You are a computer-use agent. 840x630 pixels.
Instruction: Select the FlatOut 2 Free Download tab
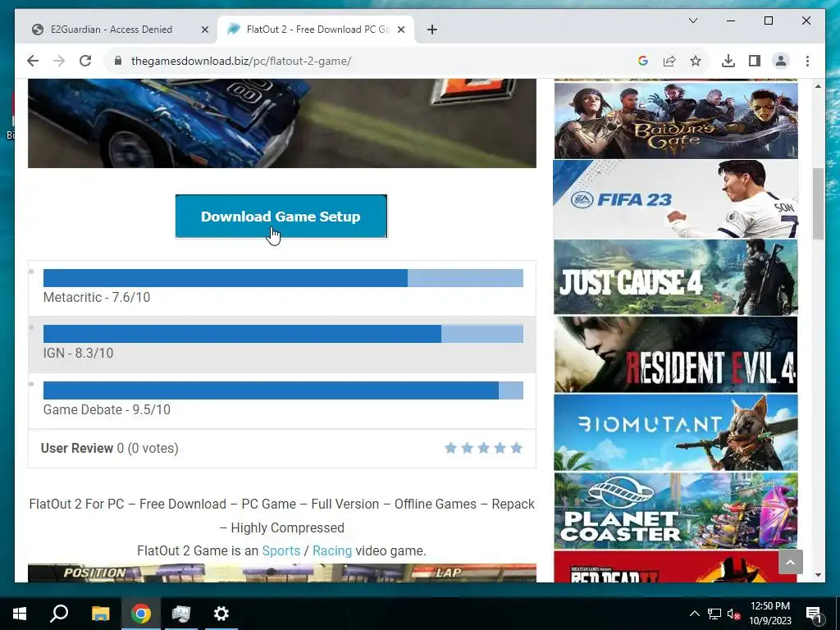pyautogui.click(x=316, y=30)
